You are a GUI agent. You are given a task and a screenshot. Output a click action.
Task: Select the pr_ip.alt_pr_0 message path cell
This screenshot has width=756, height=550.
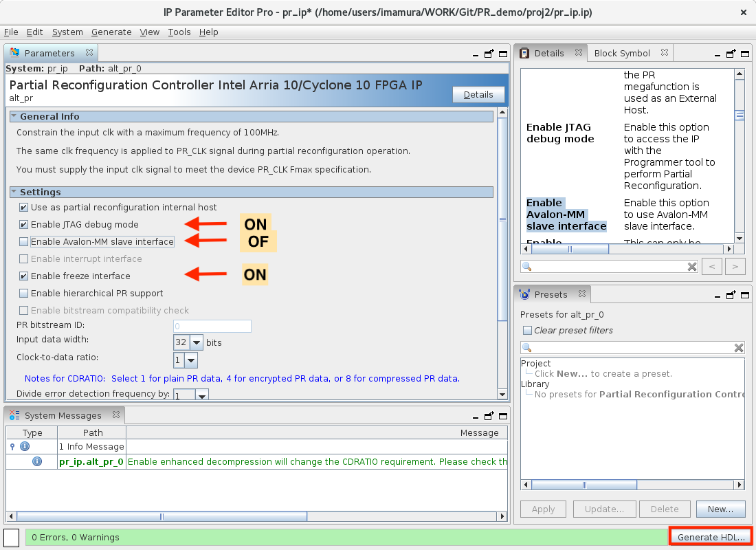click(x=91, y=462)
